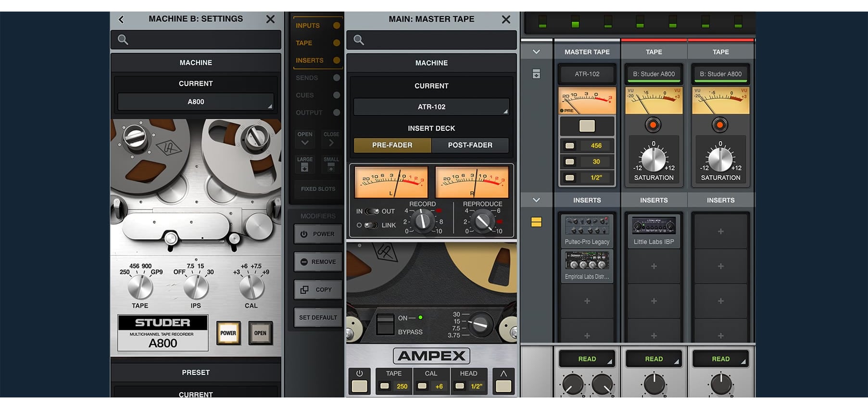Open the A800 current machine dropdown
The height and width of the screenshot is (409, 868).
tap(196, 102)
